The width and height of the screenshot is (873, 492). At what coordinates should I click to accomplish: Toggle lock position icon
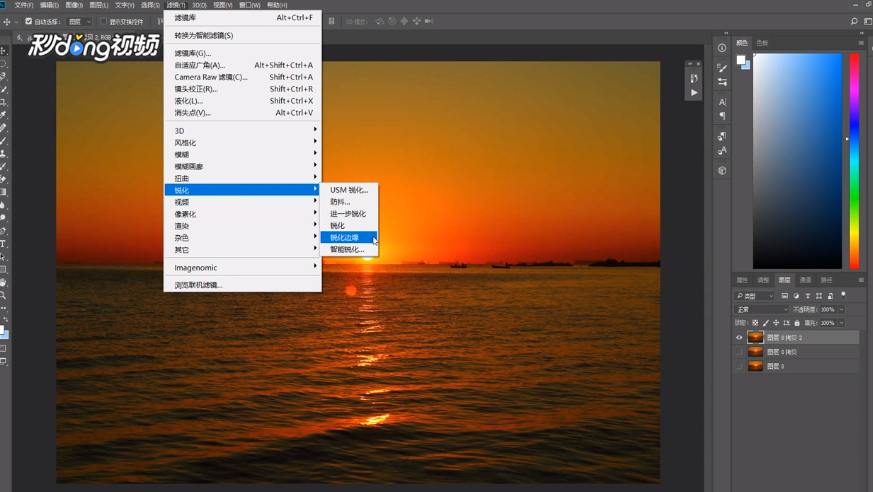coord(776,323)
